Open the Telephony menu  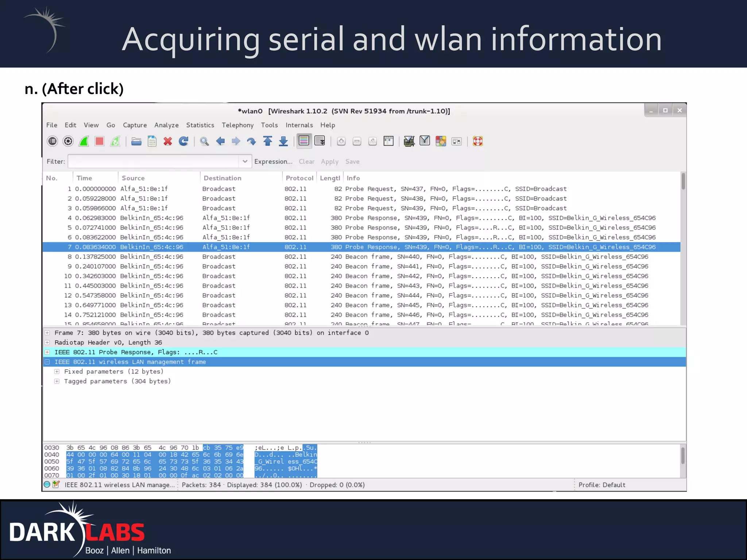(x=238, y=125)
